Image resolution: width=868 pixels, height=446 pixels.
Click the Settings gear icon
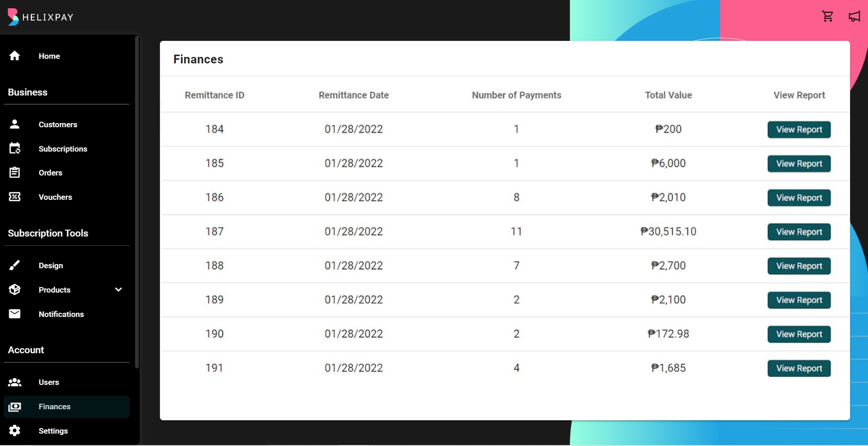tap(15, 431)
